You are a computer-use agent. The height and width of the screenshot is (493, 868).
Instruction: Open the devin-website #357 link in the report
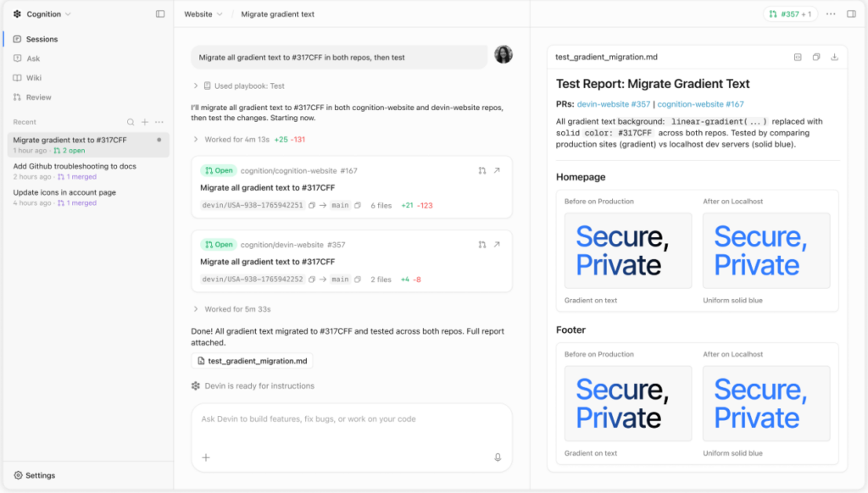point(614,104)
